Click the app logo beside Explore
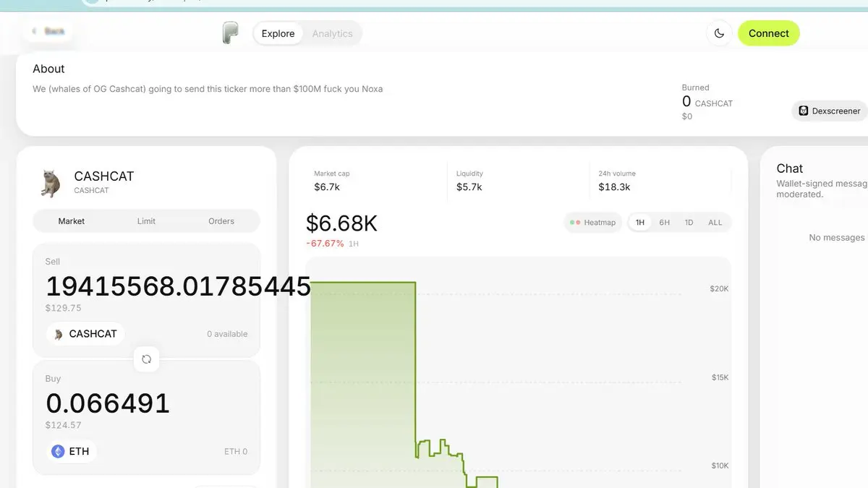This screenshot has width=868, height=488. 230,33
